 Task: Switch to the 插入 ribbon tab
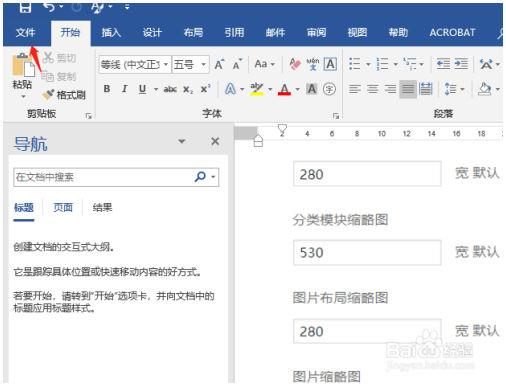(x=111, y=32)
